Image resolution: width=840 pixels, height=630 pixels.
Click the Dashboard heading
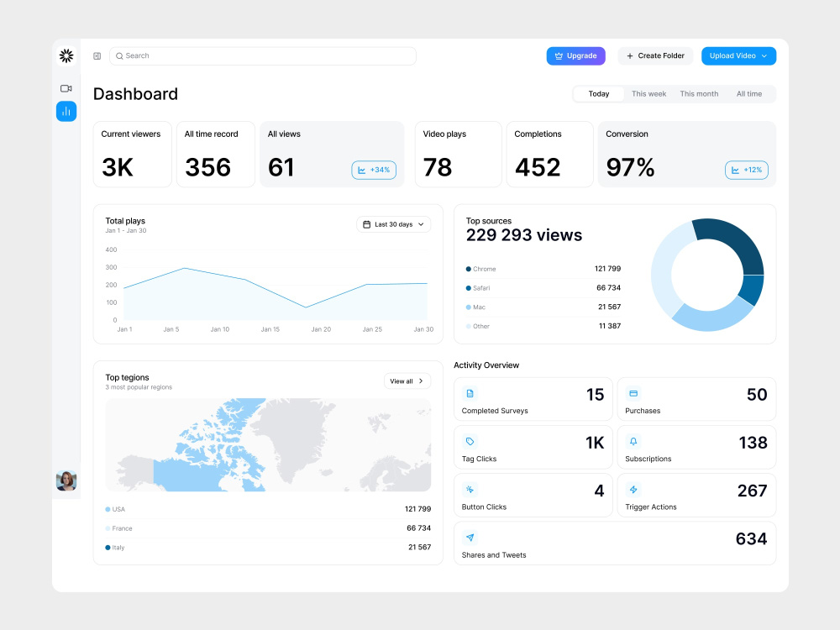pyautogui.click(x=135, y=94)
